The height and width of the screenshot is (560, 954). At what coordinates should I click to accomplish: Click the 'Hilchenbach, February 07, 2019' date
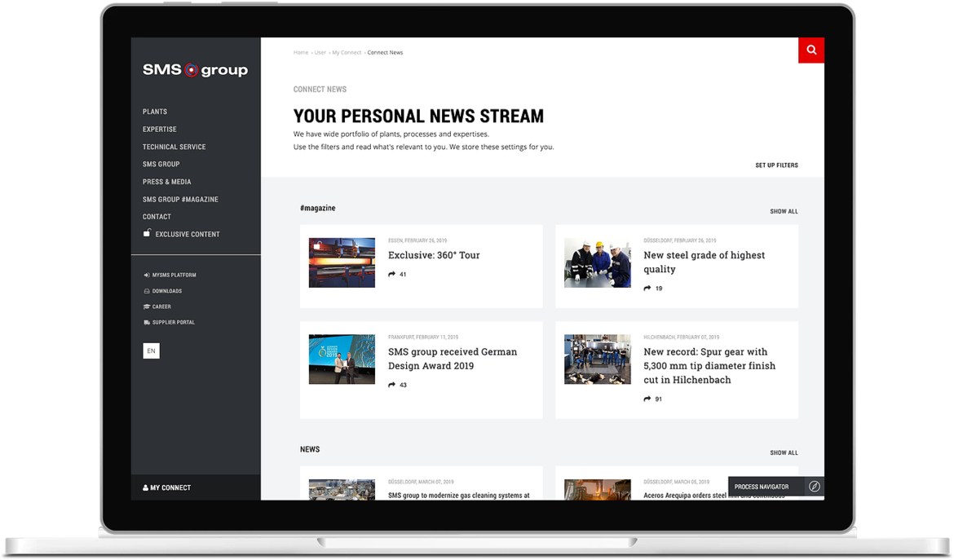(682, 337)
